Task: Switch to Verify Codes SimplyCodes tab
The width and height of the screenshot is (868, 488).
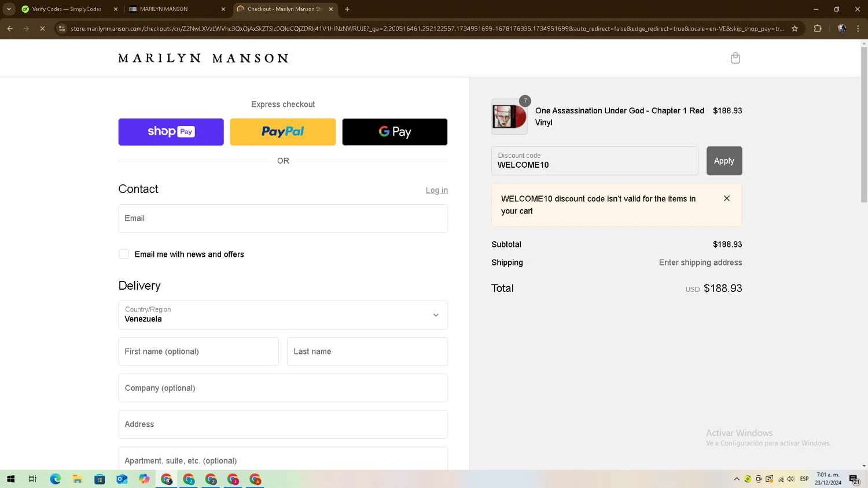Action: click(67, 9)
